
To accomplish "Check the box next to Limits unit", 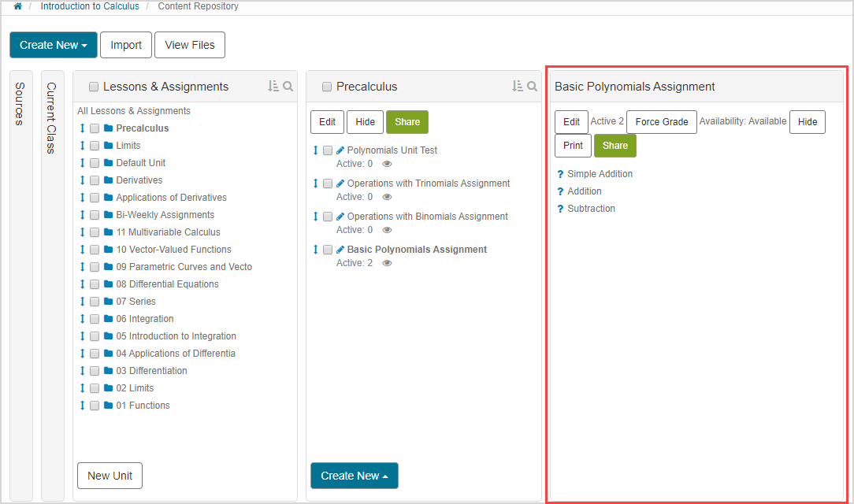I will click(95, 146).
